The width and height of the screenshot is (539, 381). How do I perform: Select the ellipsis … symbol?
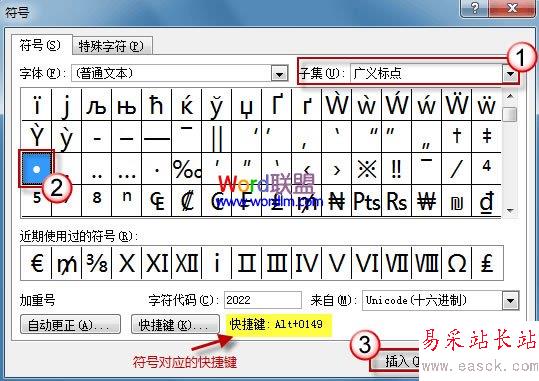[126, 169]
